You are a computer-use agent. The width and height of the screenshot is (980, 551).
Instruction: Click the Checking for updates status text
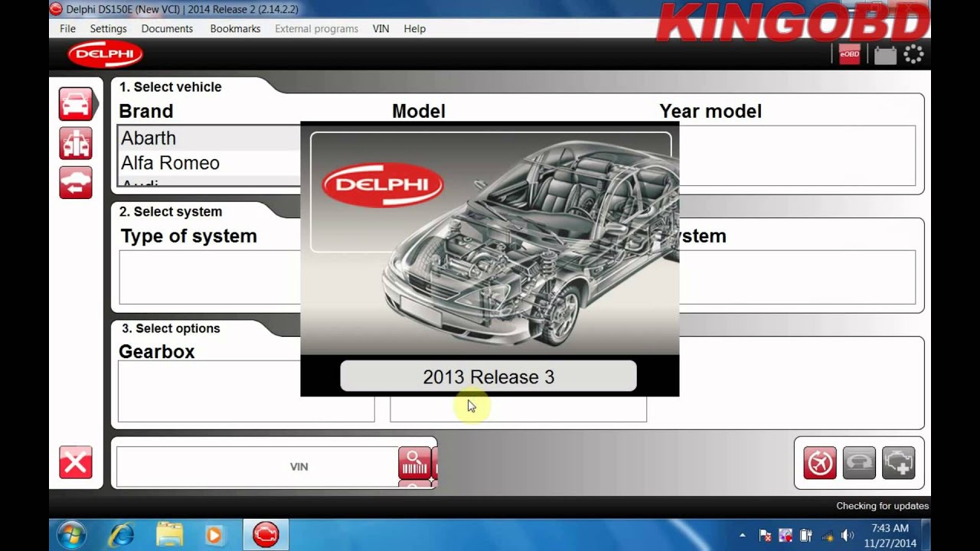pyautogui.click(x=882, y=506)
